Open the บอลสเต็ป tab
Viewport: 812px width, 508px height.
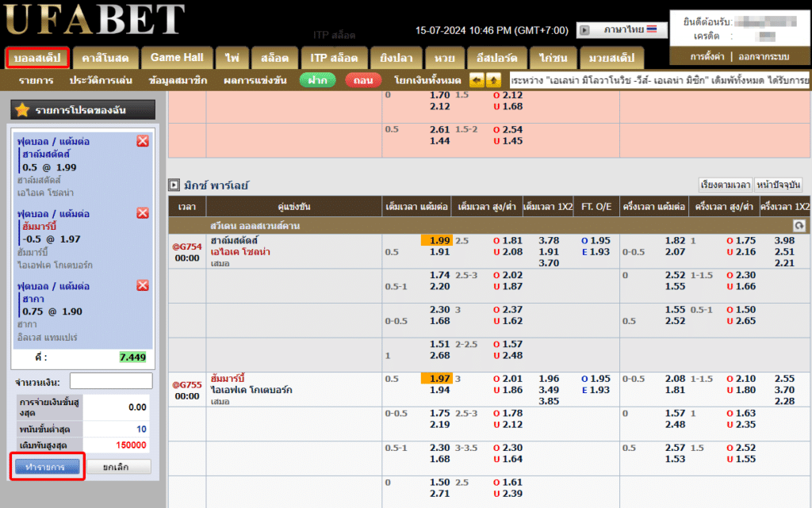pyautogui.click(x=37, y=57)
